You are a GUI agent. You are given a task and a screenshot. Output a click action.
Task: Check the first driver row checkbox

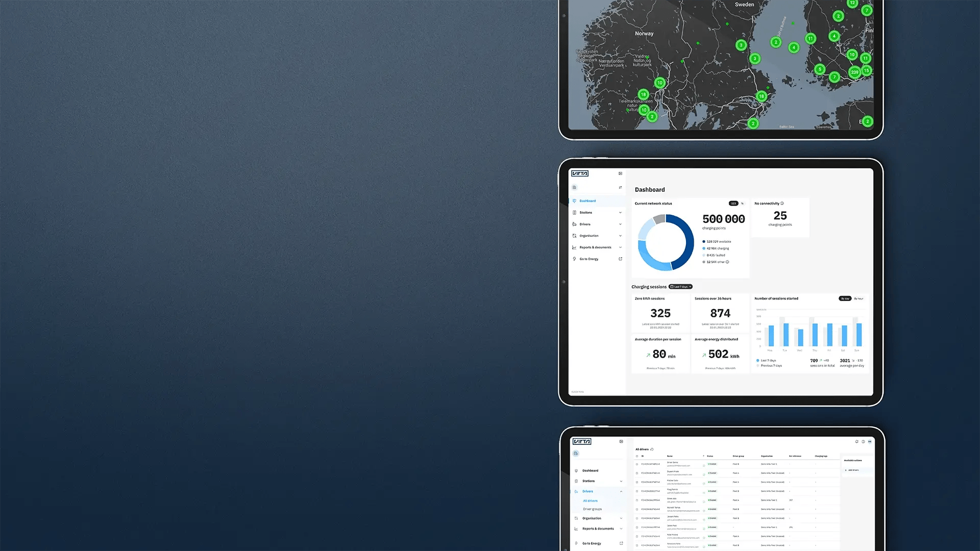coord(637,464)
